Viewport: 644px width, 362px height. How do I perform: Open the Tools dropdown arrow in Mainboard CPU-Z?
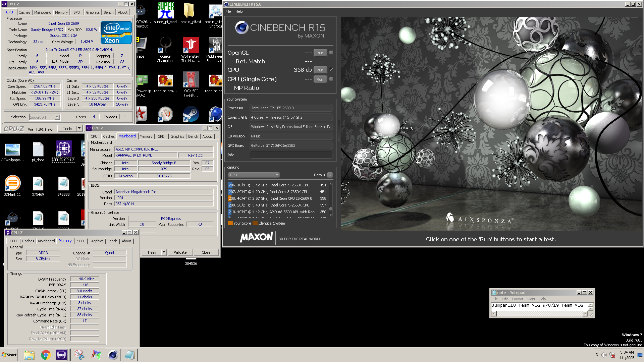[164, 252]
